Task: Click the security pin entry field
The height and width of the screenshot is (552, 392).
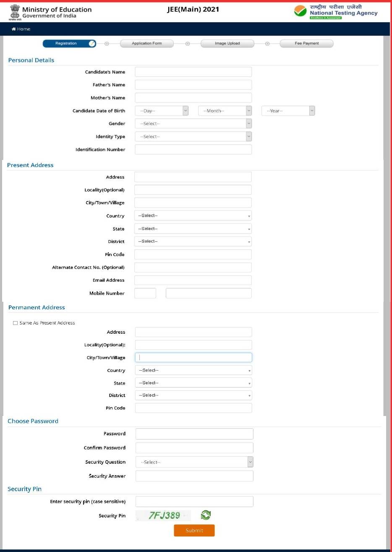Action: click(194, 501)
